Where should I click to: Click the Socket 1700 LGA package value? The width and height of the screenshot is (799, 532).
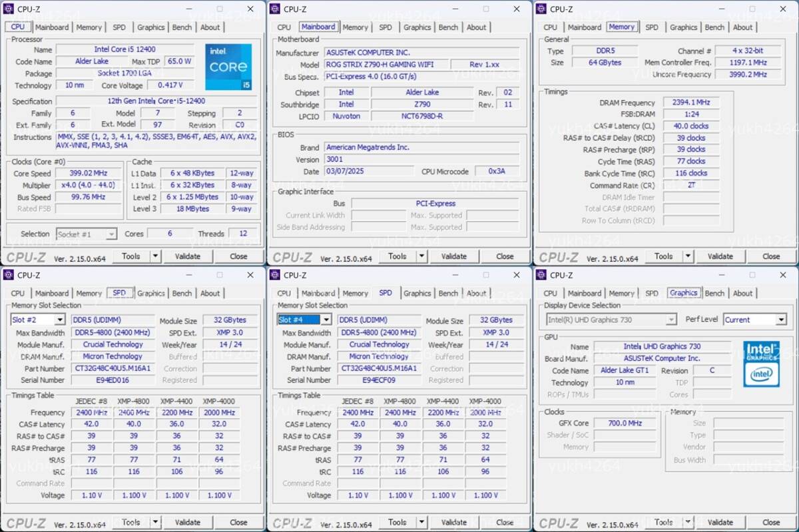pos(125,73)
